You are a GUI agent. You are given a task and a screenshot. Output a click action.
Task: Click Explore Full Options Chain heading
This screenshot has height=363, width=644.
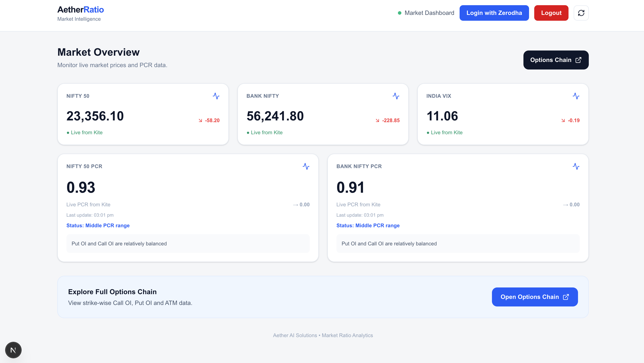coord(113,292)
